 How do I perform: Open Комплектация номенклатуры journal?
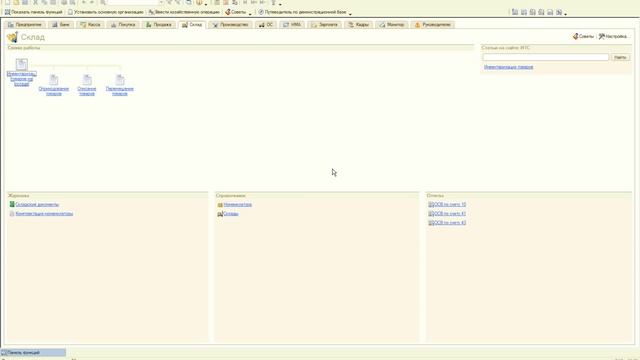[44, 213]
